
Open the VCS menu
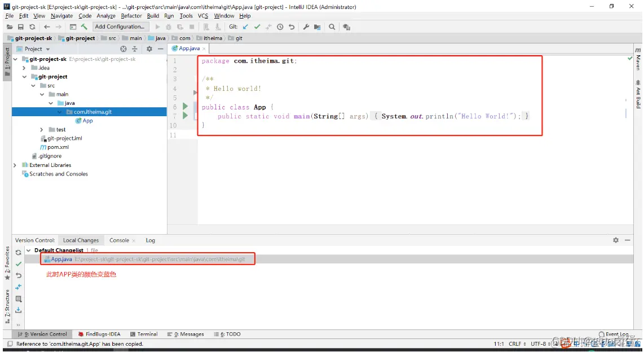tap(203, 16)
